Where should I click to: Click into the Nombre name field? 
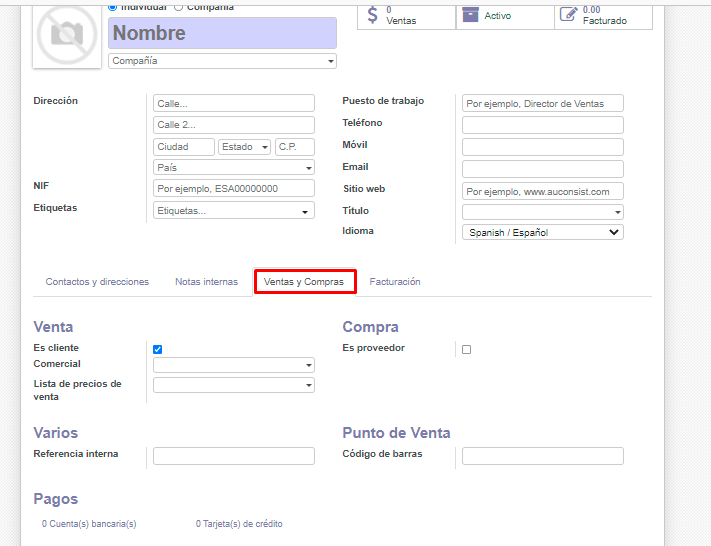(x=222, y=33)
